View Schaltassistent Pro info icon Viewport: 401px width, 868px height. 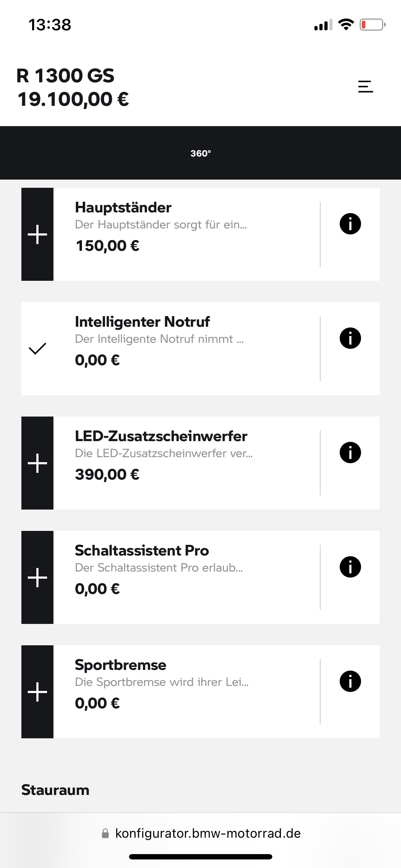[x=350, y=567]
